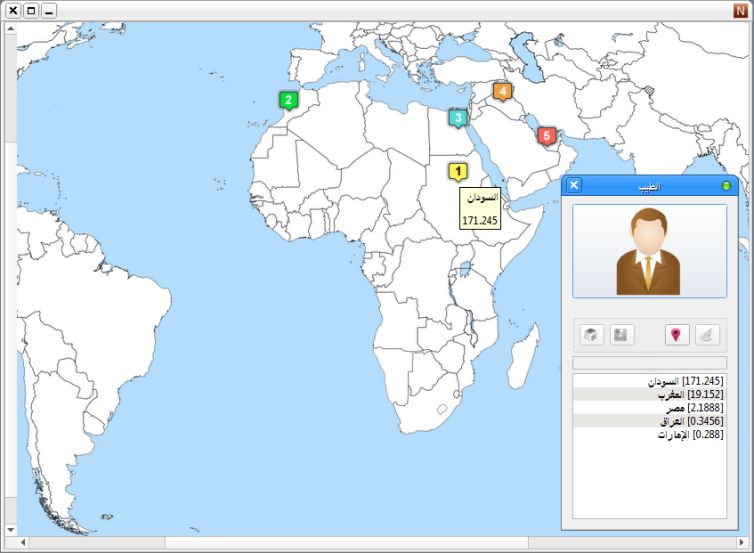Click the box package icon button

tap(592, 335)
